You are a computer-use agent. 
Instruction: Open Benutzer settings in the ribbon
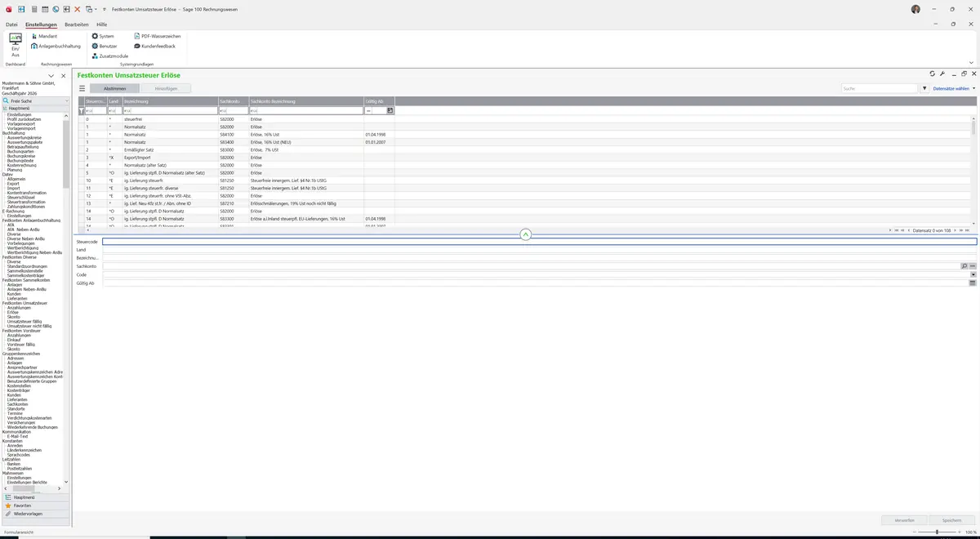coord(105,46)
